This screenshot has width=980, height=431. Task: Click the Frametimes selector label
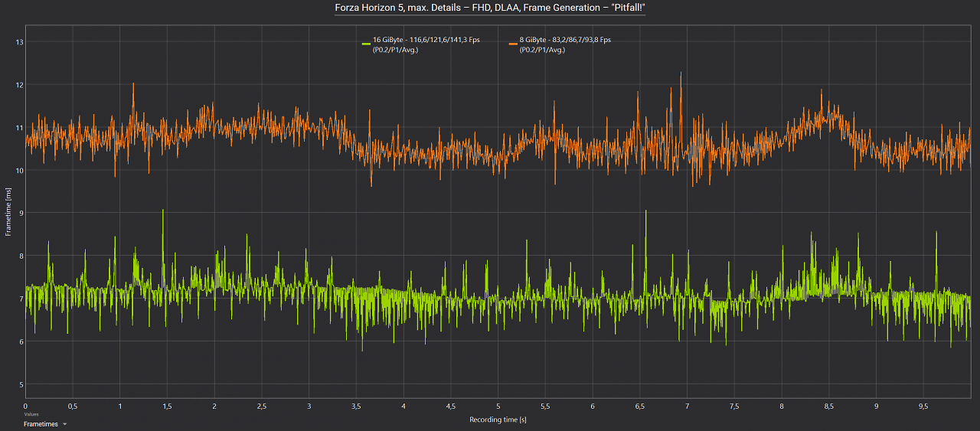coord(41,423)
